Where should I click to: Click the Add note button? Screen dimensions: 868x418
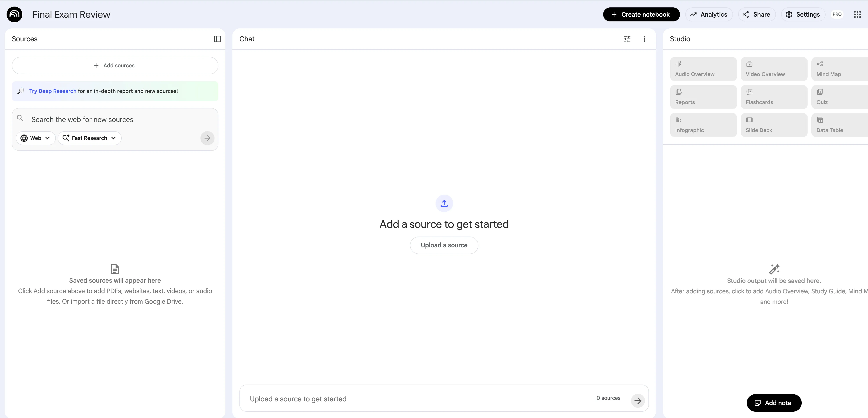[774, 403]
